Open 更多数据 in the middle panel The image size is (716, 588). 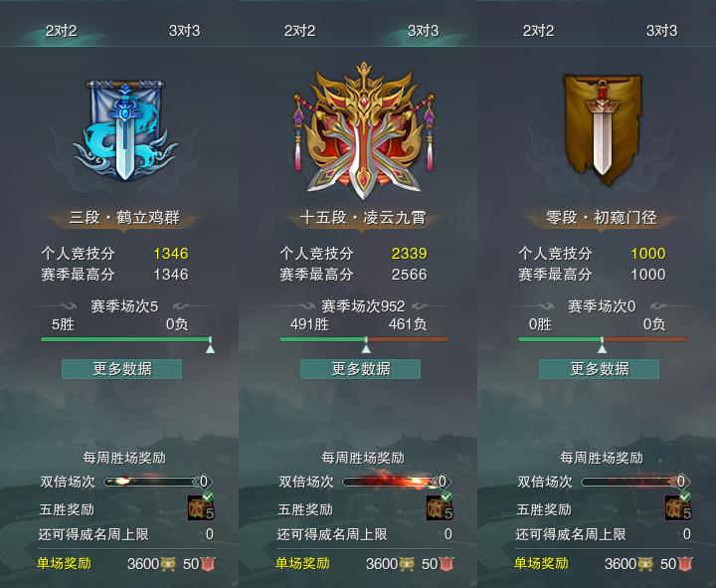(360, 369)
